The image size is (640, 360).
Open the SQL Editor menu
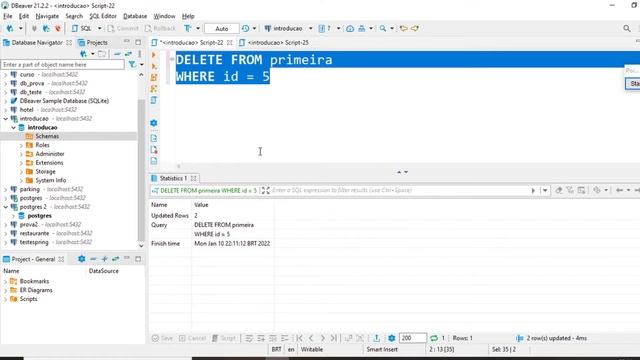coord(103,16)
